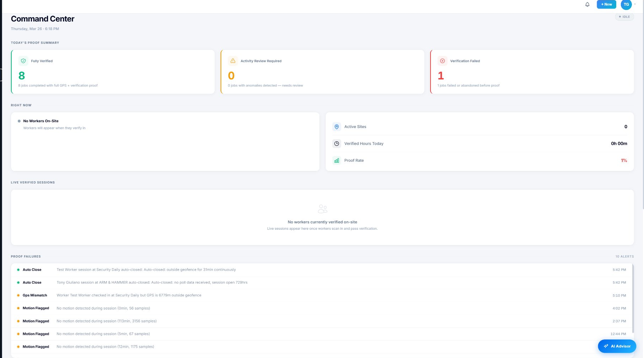Expand the dropdown arrow beside the avatar
The image size is (644, 358).
click(x=635, y=5)
